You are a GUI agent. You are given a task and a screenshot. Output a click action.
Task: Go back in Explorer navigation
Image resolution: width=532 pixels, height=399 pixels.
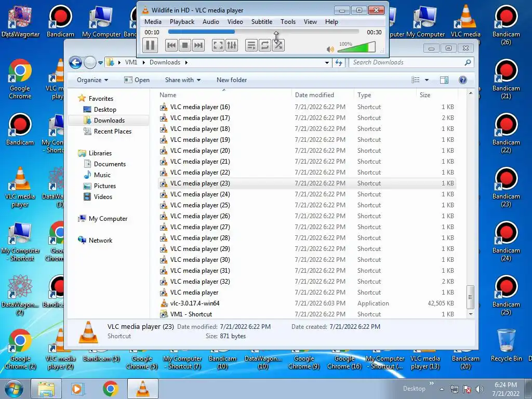(x=75, y=62)
